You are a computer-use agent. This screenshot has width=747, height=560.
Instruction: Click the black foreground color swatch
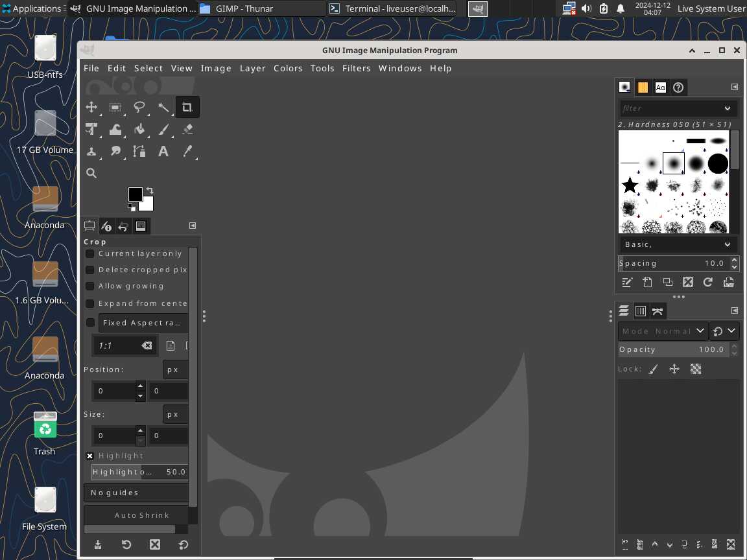135,194
